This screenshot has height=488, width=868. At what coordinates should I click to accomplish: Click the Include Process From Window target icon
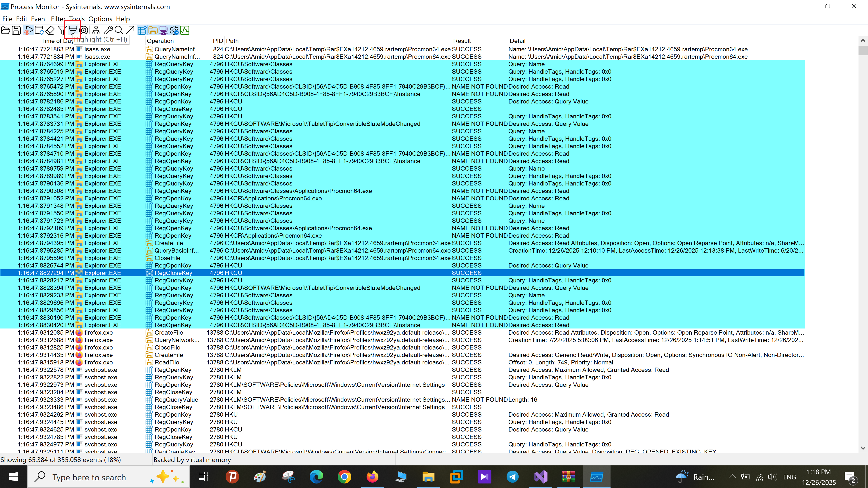[x=84, y=30]
